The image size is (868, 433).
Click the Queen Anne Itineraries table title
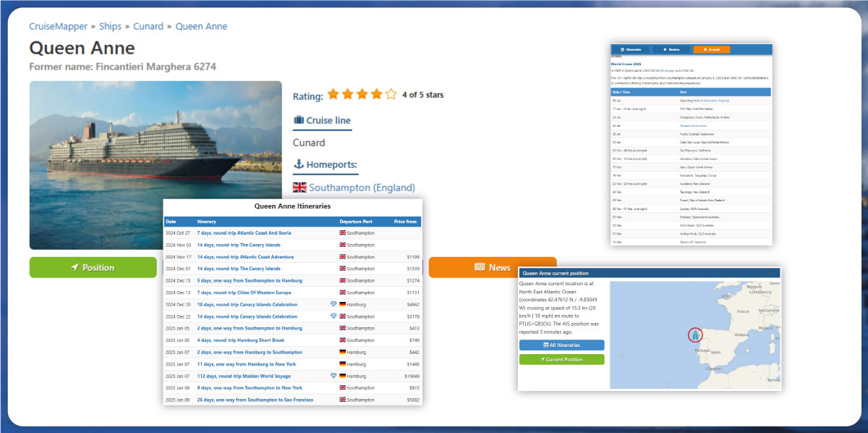[x=293, y=206]
